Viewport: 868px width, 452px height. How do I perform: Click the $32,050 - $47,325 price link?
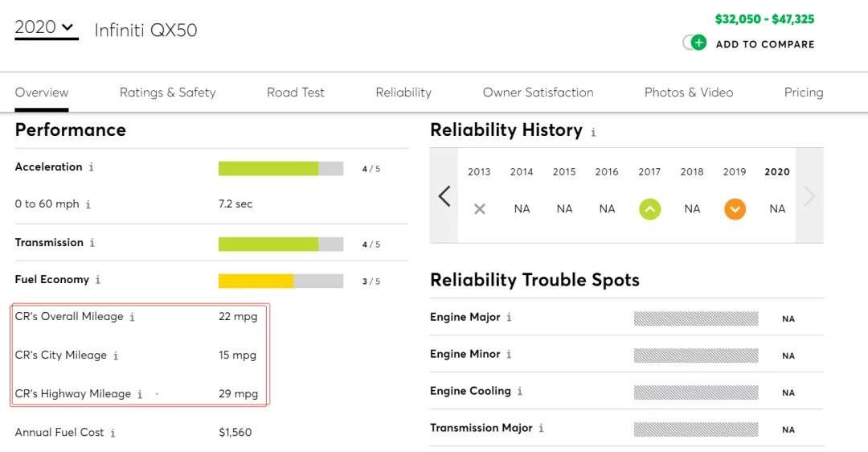point(764,19)
